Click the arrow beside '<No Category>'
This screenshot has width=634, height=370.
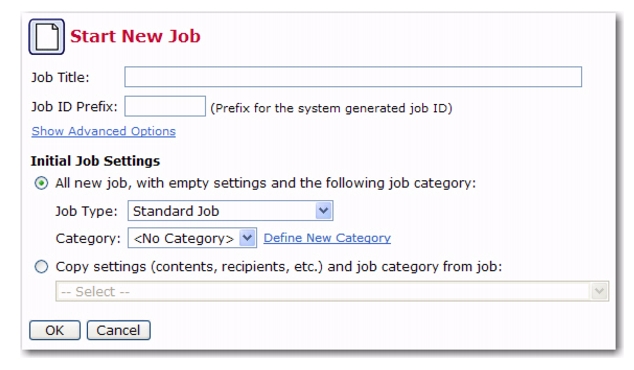click(x=247, y=238)
